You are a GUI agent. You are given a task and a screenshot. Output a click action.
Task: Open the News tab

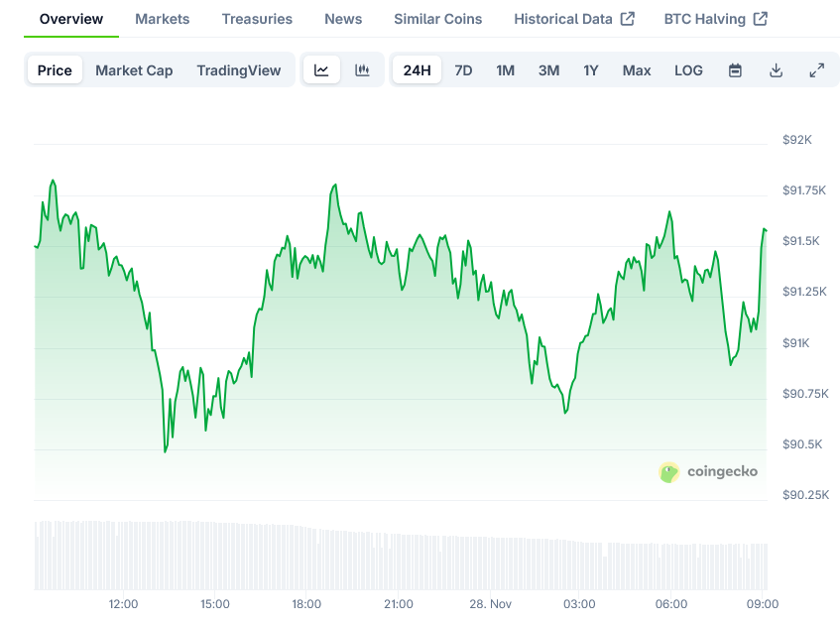point(343,19)
